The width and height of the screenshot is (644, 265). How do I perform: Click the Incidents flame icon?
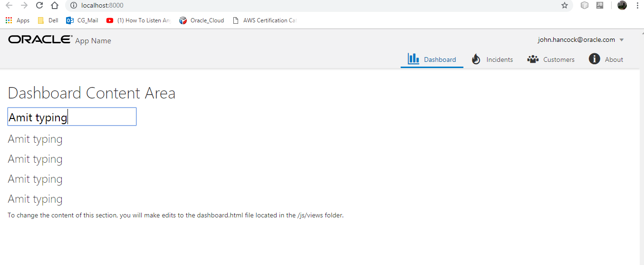[476, 59]
